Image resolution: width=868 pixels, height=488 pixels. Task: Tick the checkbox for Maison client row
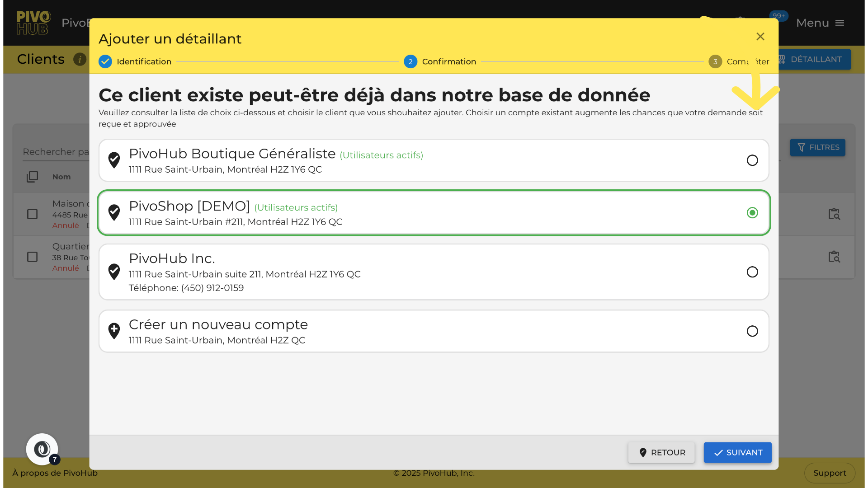[x=32, y=214]
